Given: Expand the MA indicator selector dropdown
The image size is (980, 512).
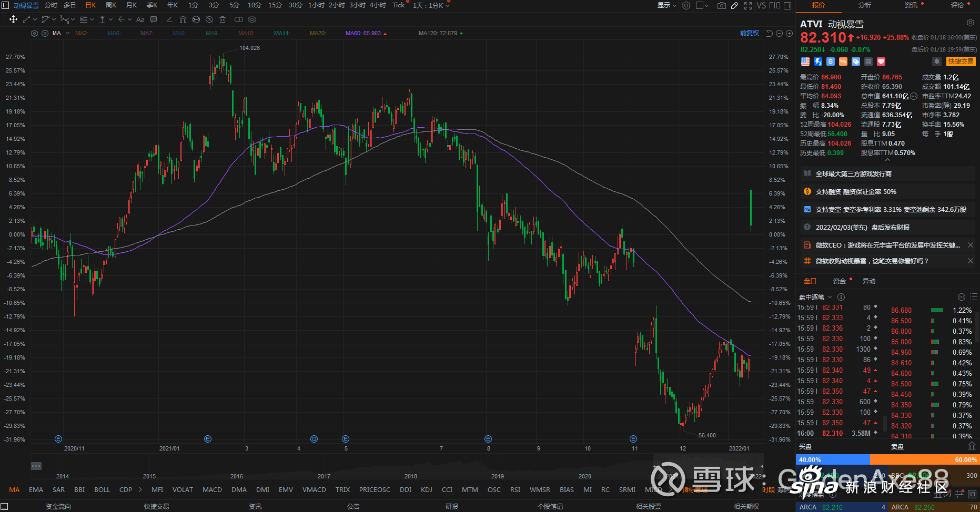Looking at the screenshot, I should click(67, 33).
